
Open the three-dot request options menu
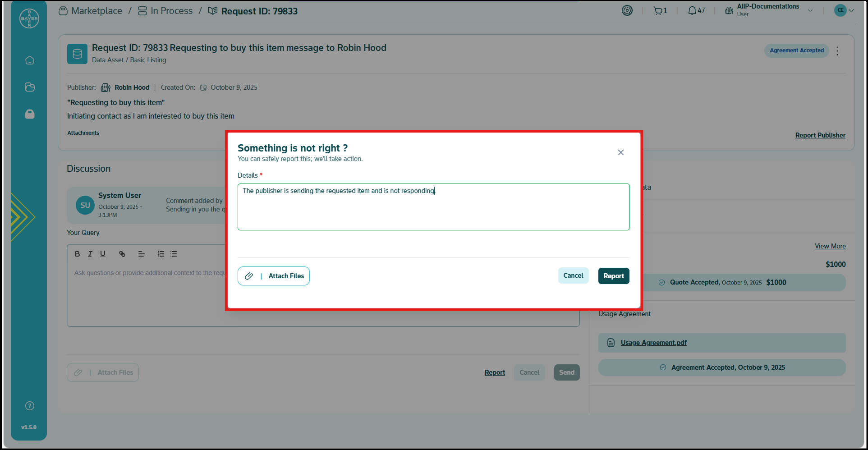[x=837, y=51]
